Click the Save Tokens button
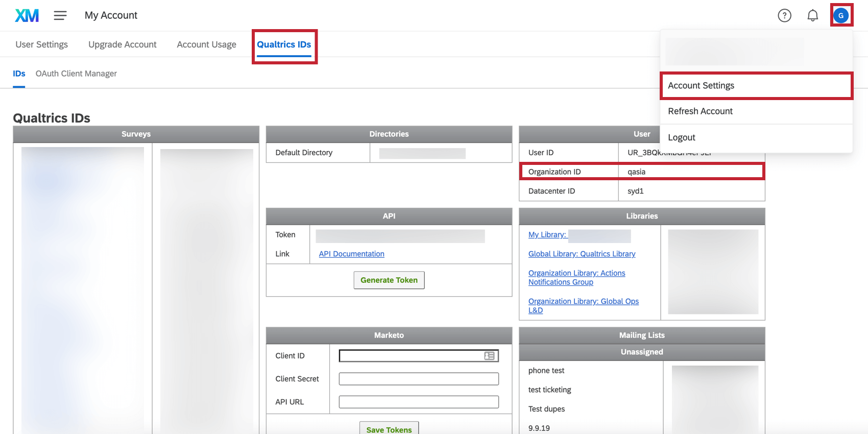868x434 pixels. 389,429
